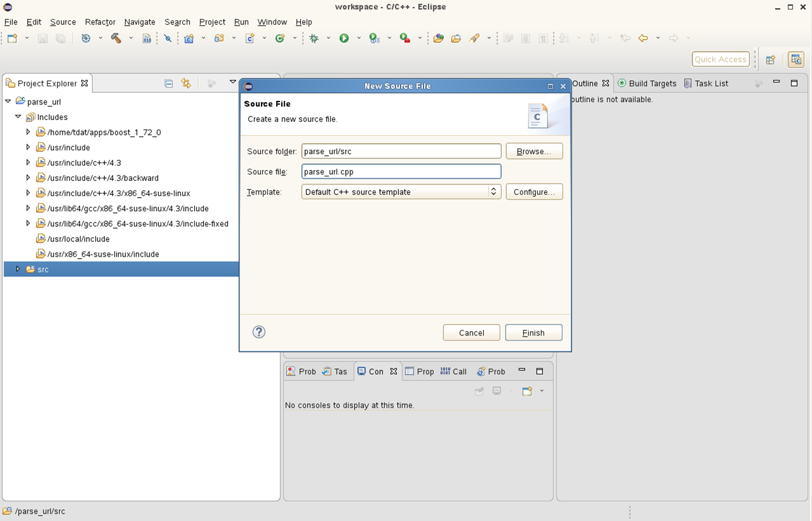Click New Source Folder toolbar icon

[x=219, y=38]
